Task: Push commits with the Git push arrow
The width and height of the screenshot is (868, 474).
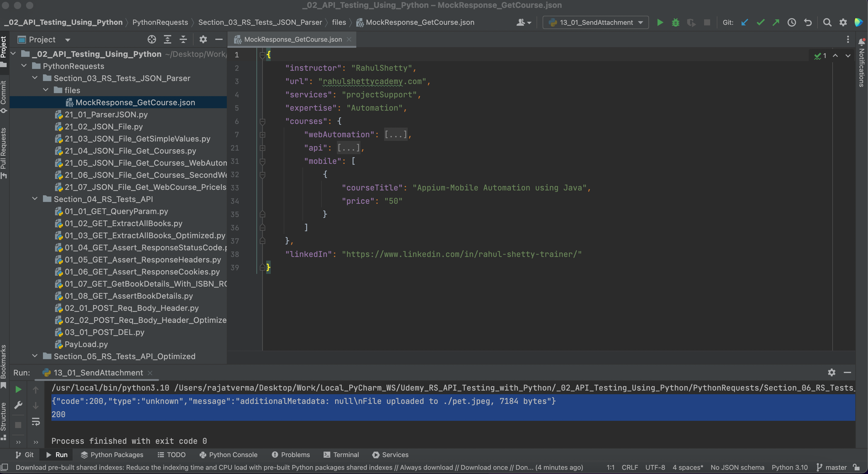Action: 776,23
